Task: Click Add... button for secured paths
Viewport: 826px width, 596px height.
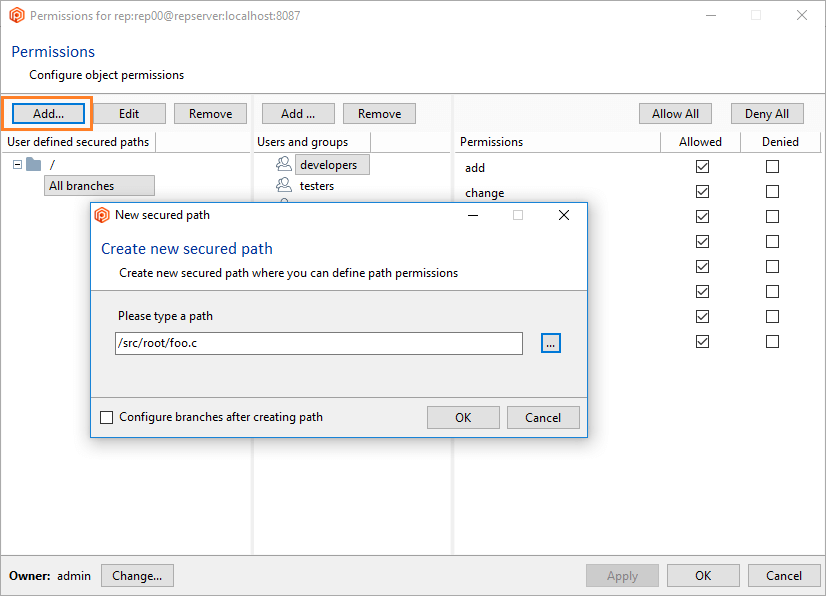Action: [x=48, y=113]
